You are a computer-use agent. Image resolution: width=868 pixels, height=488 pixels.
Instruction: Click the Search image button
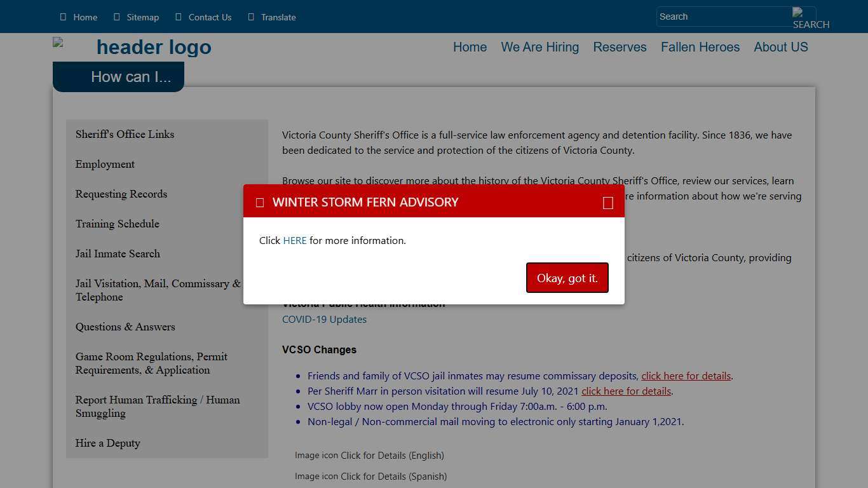click(804, 17)
